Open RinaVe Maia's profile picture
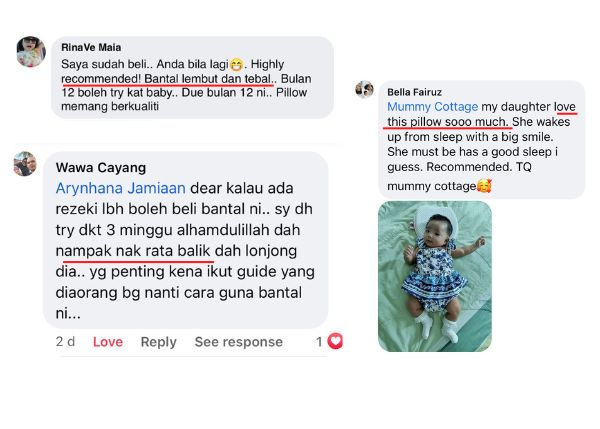600x429 pixels. (x=31, y=51)
